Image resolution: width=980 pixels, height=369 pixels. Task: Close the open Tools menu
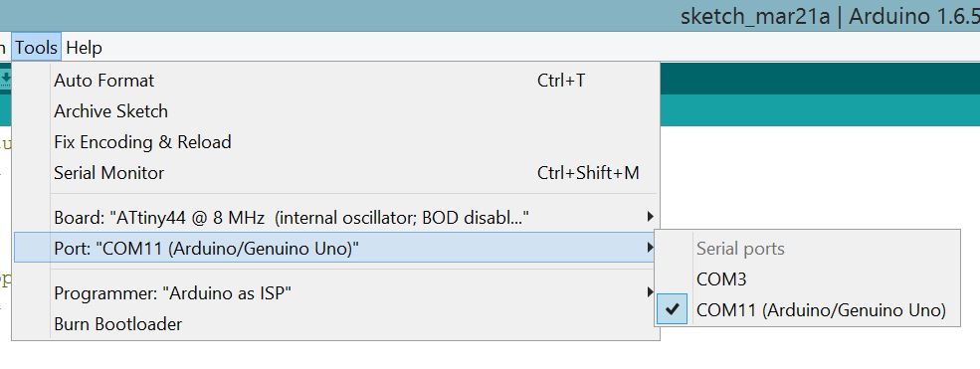pyautogui.click(x=36, y=48)
